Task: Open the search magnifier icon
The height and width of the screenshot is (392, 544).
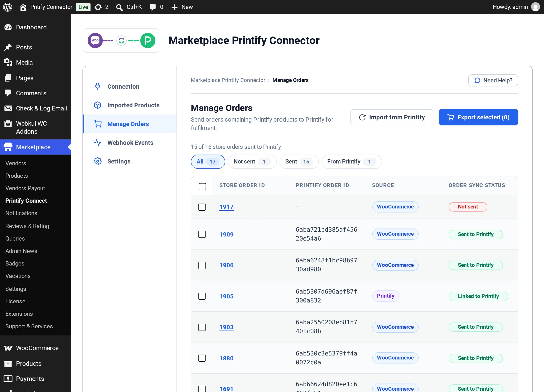Action: point(119,7)
